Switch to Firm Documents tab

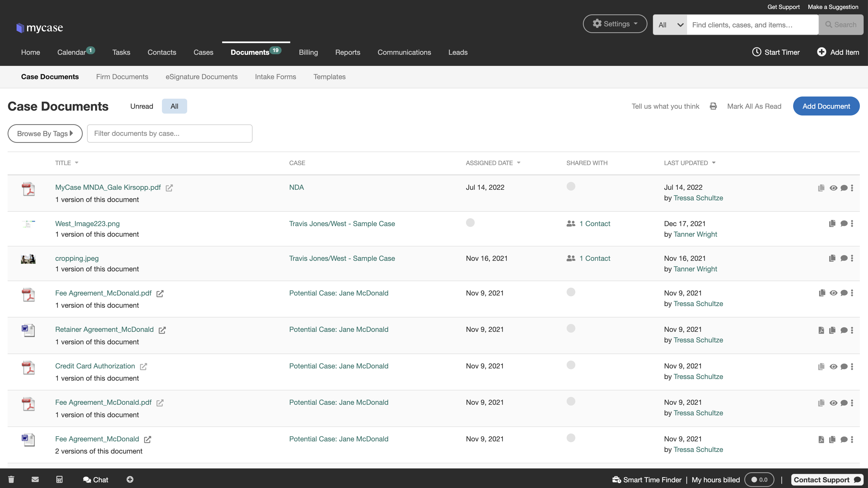pyautogui.click(x=122, y=77)
